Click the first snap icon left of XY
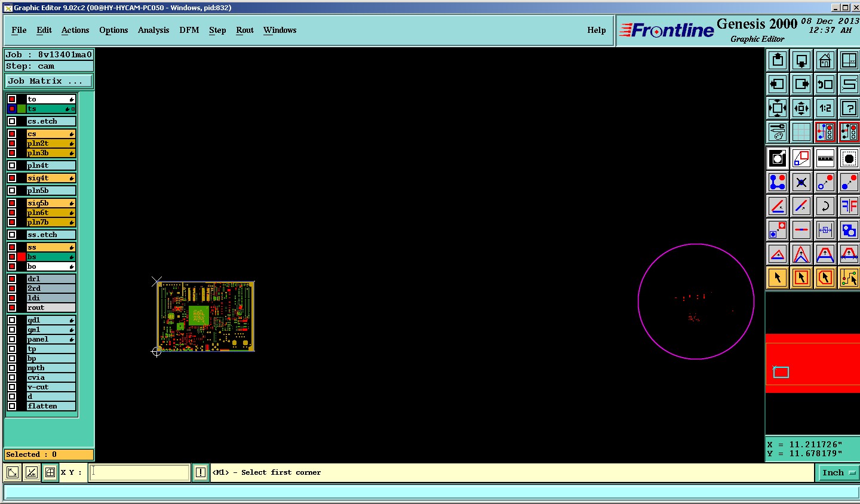The width and height of the screenshot is (860, 504). [12, 472]
